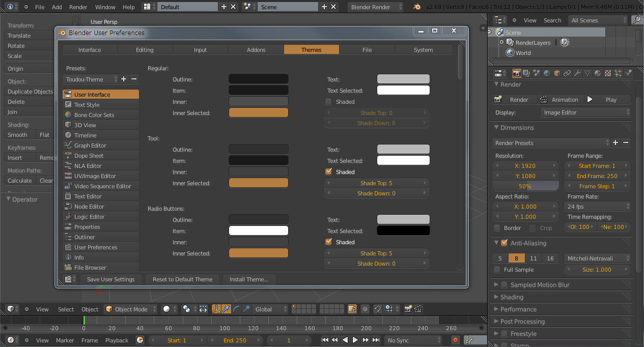Switch to the Interface preferences tab

pos(90,49)
